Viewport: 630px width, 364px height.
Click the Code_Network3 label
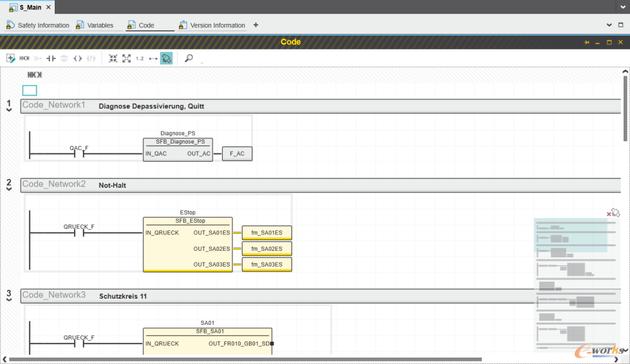54,295
